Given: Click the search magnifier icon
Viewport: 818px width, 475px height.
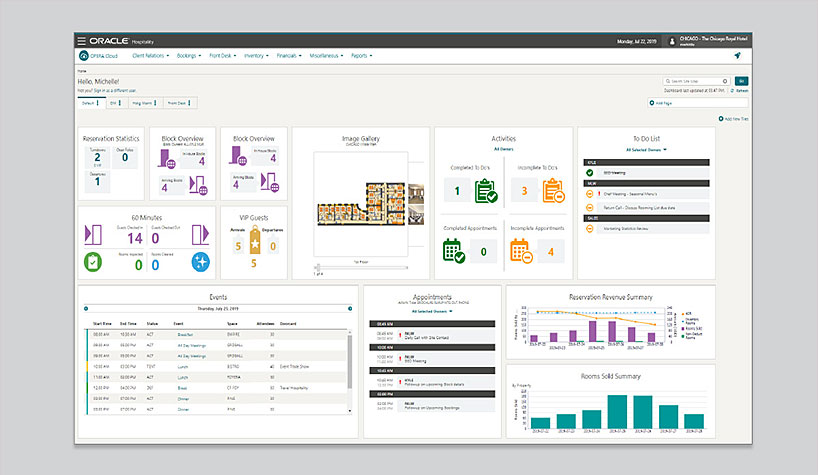Looking at the screenshot, I should click(x=668, y=81).
